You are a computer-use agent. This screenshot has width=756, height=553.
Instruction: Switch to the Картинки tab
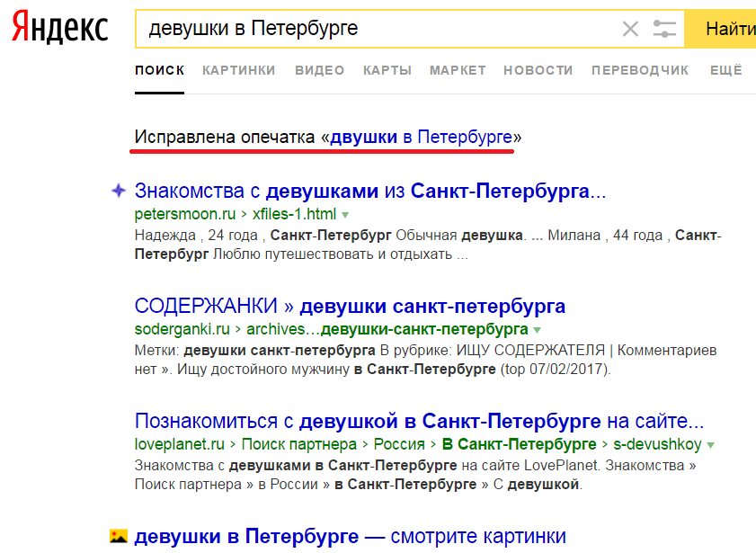tap(238, 70)
